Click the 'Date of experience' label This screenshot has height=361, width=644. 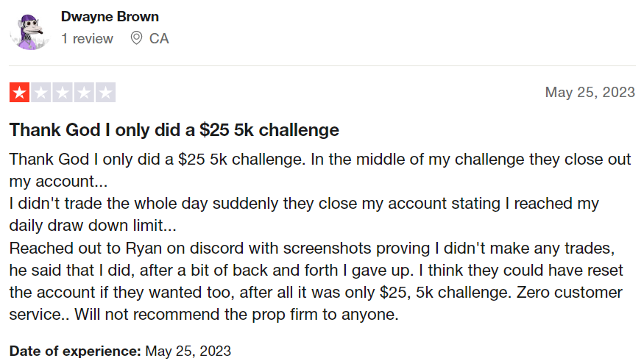click(75, 351)
